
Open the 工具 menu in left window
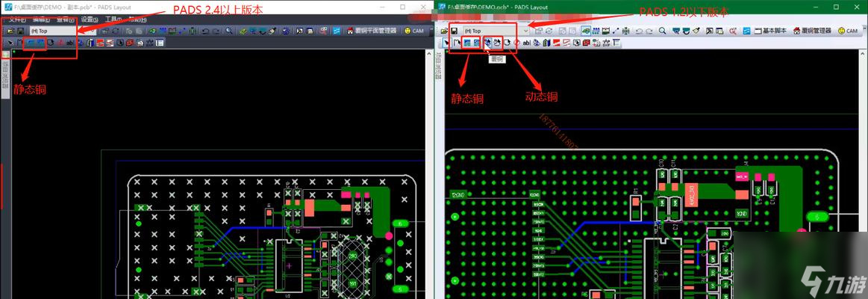113,20
